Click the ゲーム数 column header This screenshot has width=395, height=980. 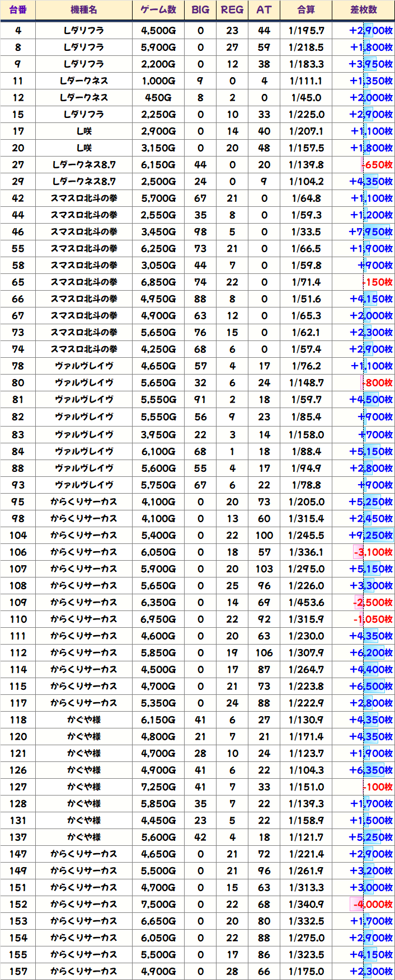coord(158,10)
